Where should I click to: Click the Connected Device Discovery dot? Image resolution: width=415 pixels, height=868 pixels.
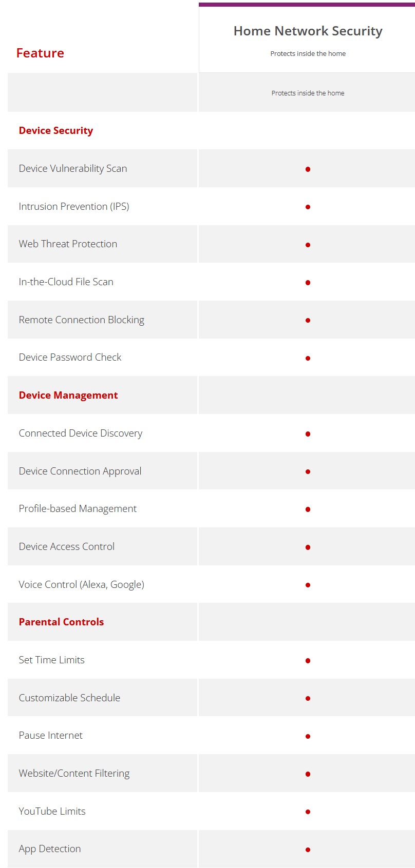pyautogui.click(x=308, y=433)
